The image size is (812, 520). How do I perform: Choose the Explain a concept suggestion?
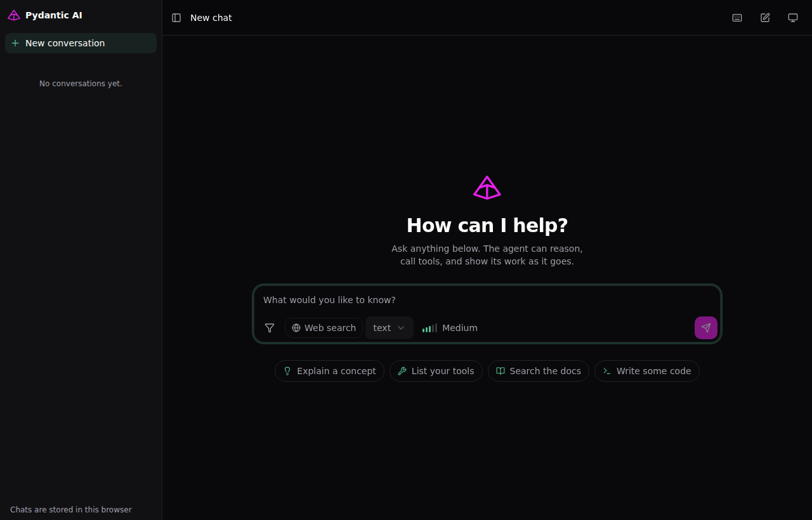click(329, 371)
